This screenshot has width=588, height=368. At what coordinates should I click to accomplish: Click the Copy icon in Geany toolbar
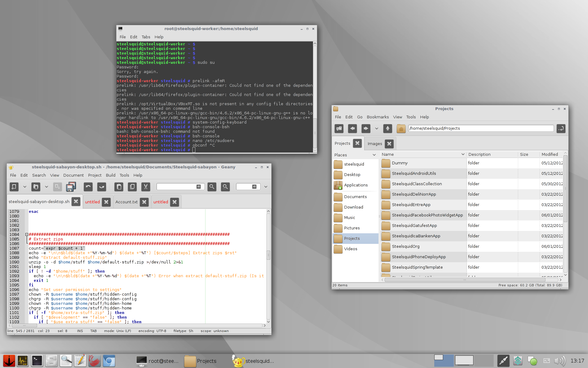(132, 186)
